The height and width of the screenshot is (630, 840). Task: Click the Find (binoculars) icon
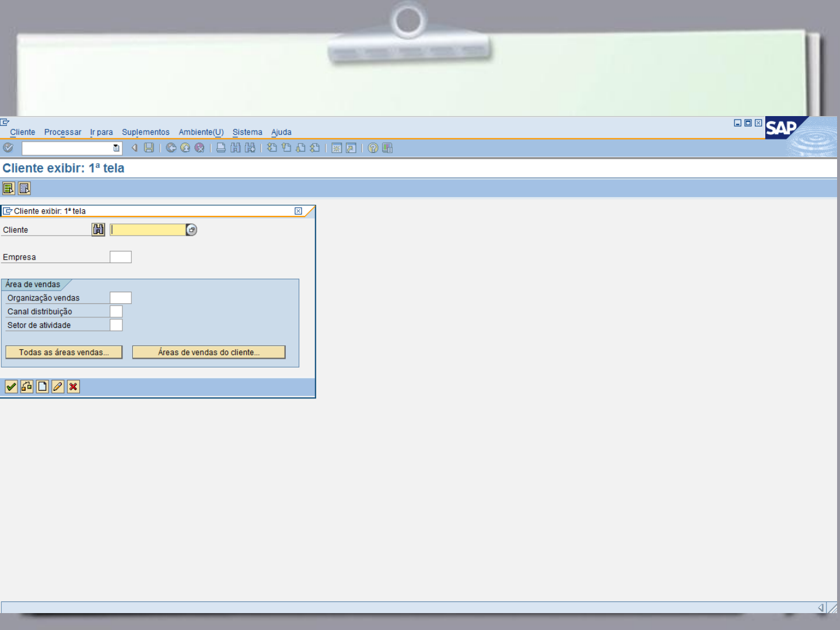tap(236, 148)
